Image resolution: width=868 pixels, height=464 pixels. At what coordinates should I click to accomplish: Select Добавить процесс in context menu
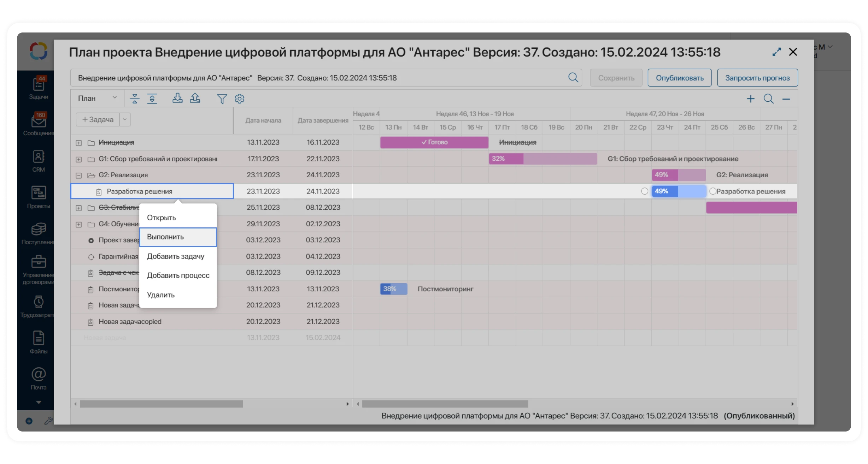tap(178, 275)
